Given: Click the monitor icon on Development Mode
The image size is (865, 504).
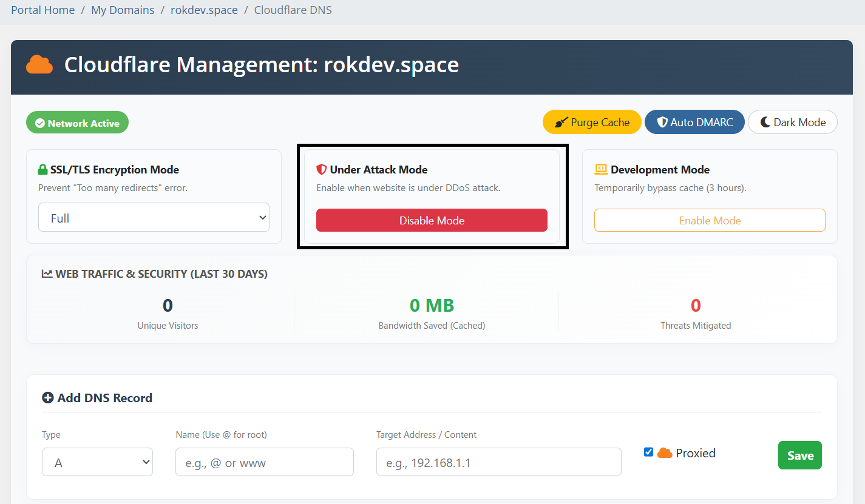Looking at the screenshot, I should tap(602, 169).
